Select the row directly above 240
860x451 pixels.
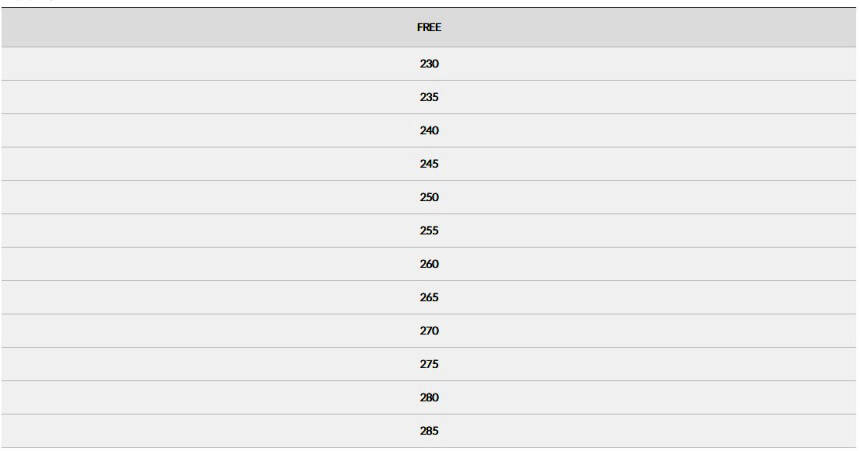pyautogui.click(x=429, y=97)
